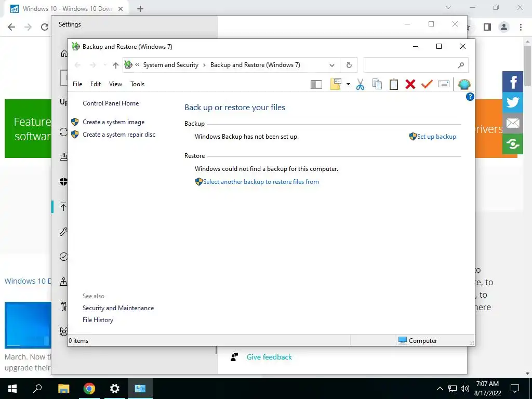Open the Tools menu
Viewport: 532px width, 399px height.
pos(137,84)
